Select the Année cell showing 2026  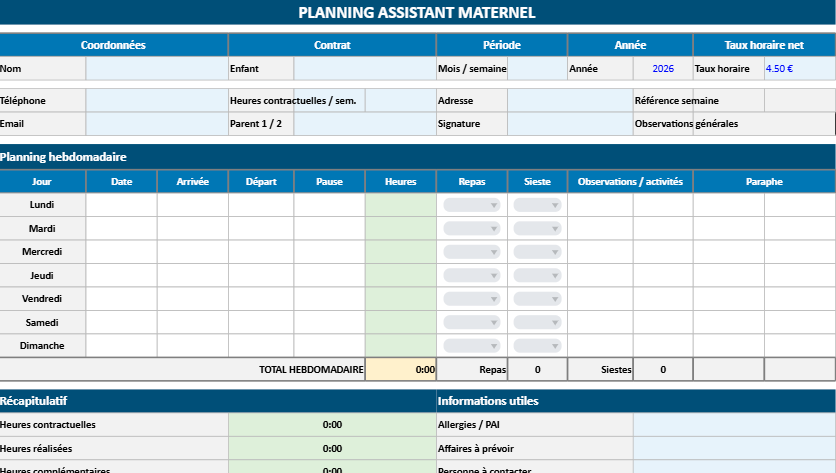pos(663,69)
